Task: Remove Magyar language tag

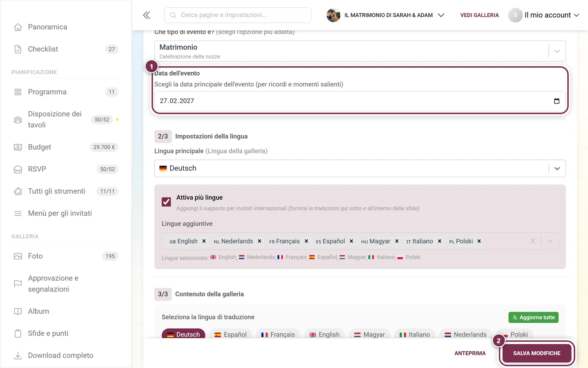Action: tap(397, 241)
